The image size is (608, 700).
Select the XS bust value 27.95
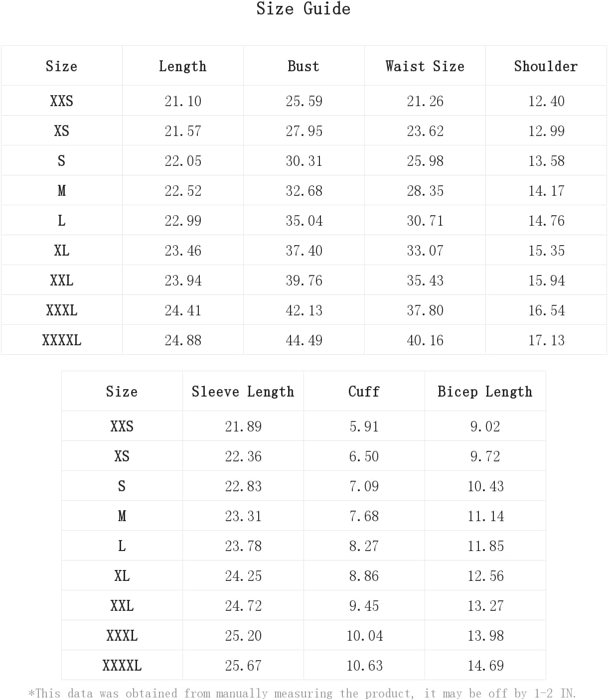[304, 131]
